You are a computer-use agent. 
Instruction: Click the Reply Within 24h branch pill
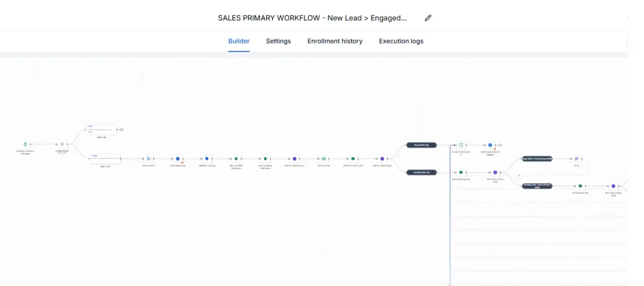[x=421, y=145]
